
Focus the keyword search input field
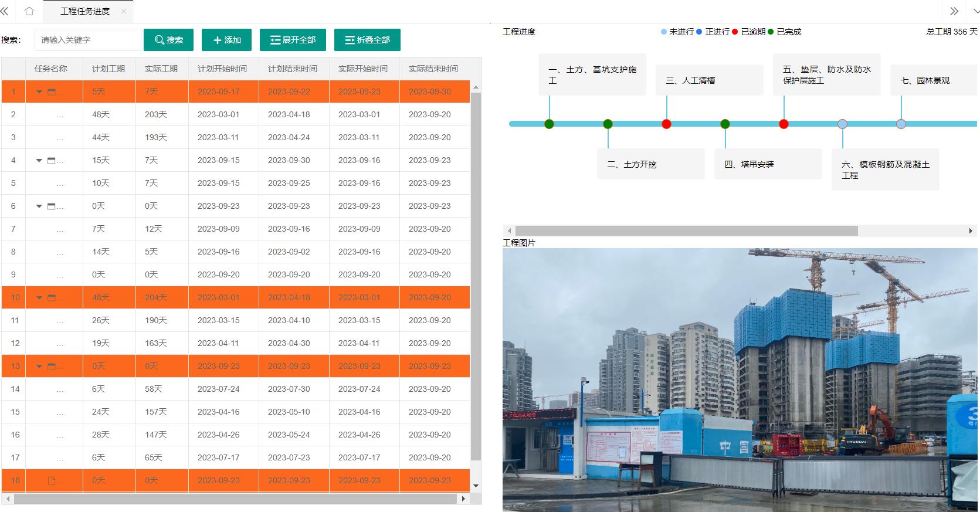(x=88, y=40)
